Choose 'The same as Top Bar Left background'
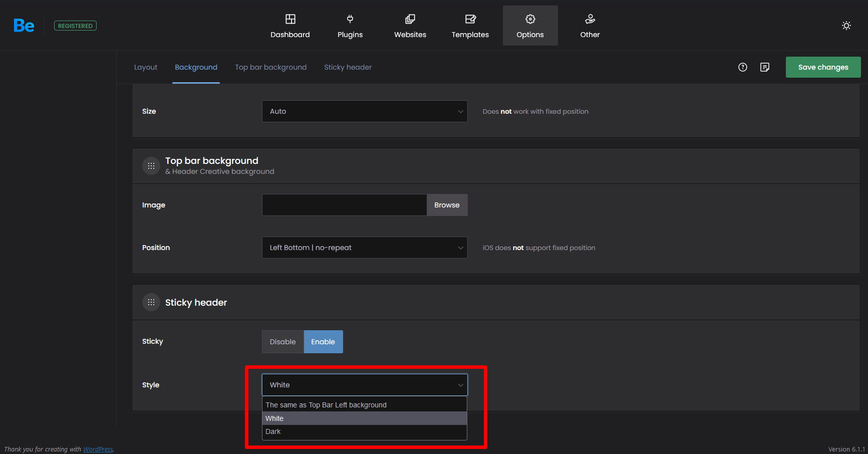Viewport: 868px width, 454px height. [x=365, y=405]
